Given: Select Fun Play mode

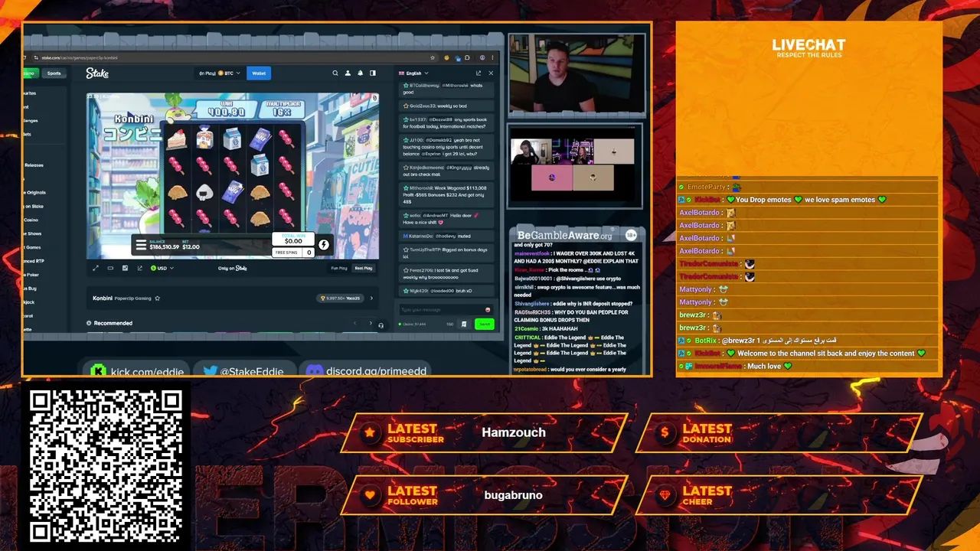Looking at the screenshot, I should tap(339, 268).
